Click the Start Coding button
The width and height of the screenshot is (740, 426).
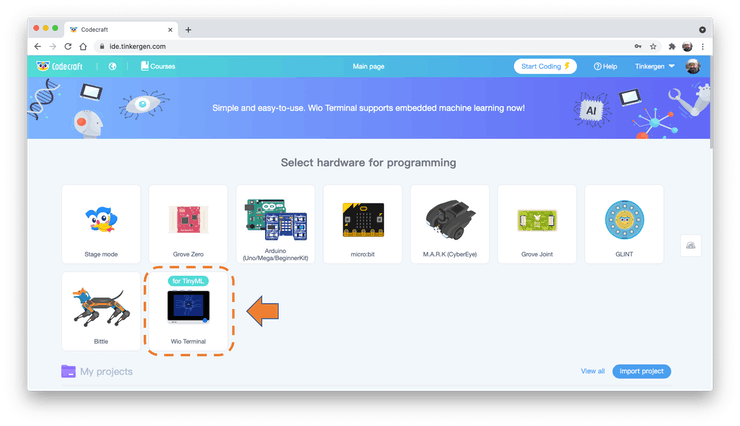(x=545, y=67)
